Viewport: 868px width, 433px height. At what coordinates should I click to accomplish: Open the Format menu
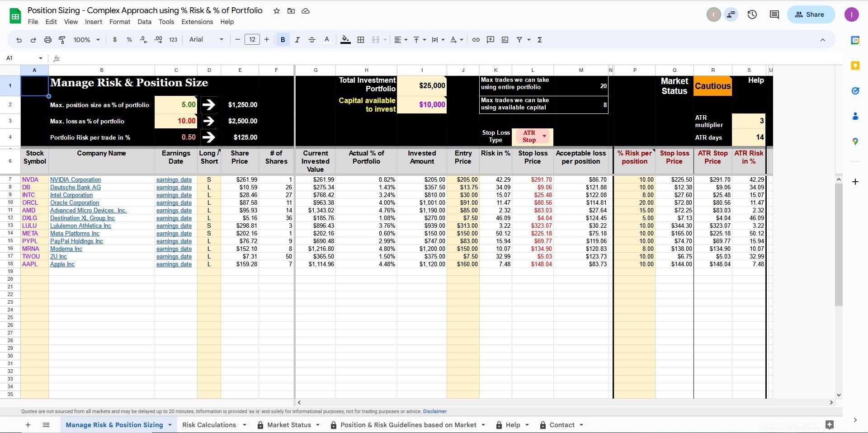coord(120,22)
